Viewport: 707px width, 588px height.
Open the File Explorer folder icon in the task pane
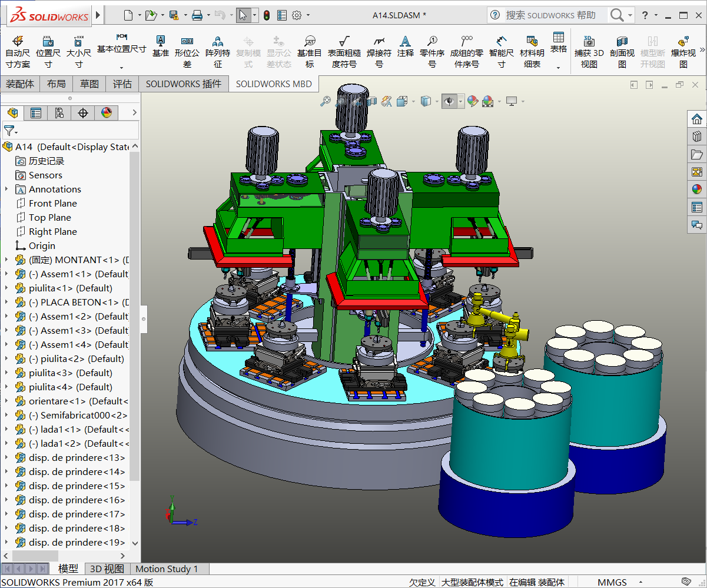tap(697, 154)
